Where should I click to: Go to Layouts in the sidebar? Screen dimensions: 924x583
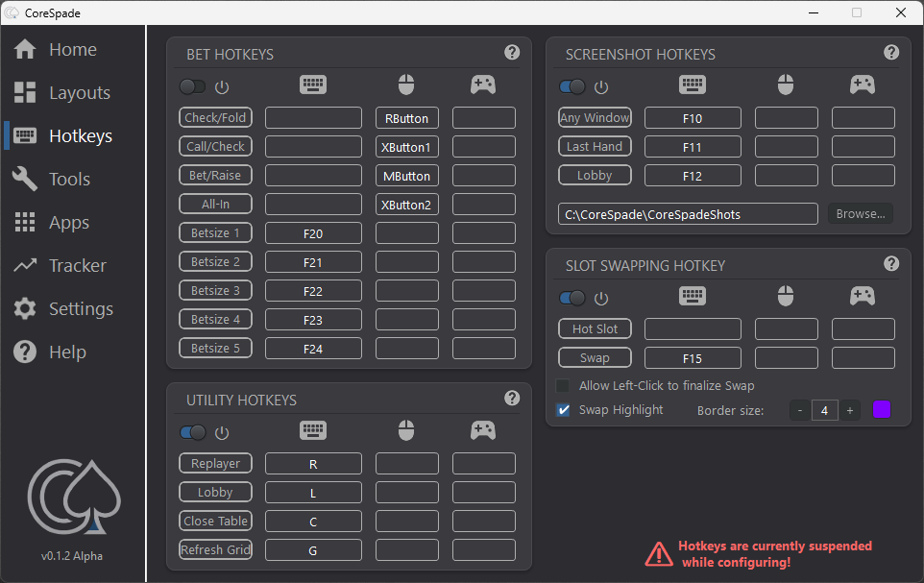point(62,92)
